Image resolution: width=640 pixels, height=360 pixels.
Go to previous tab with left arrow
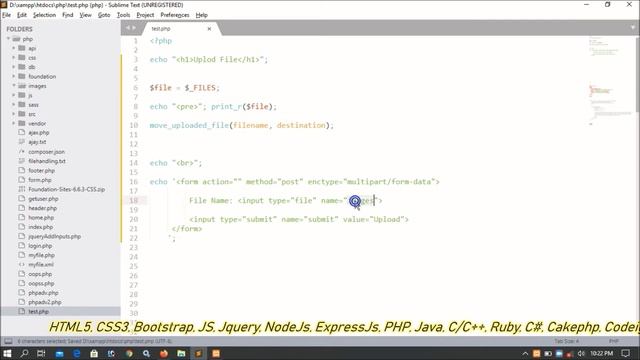128,28
